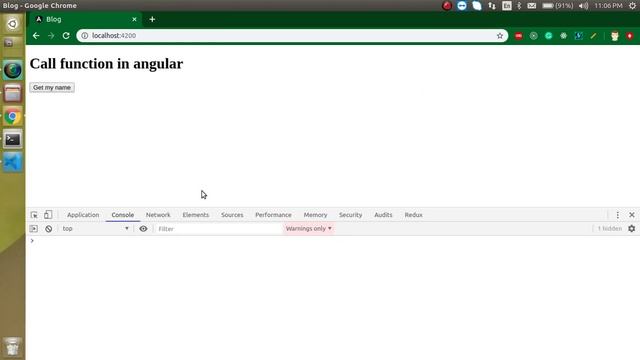Toggle the device toolbar icon in DevTools
The image size is (640, 360).
(x=48, y=215)
